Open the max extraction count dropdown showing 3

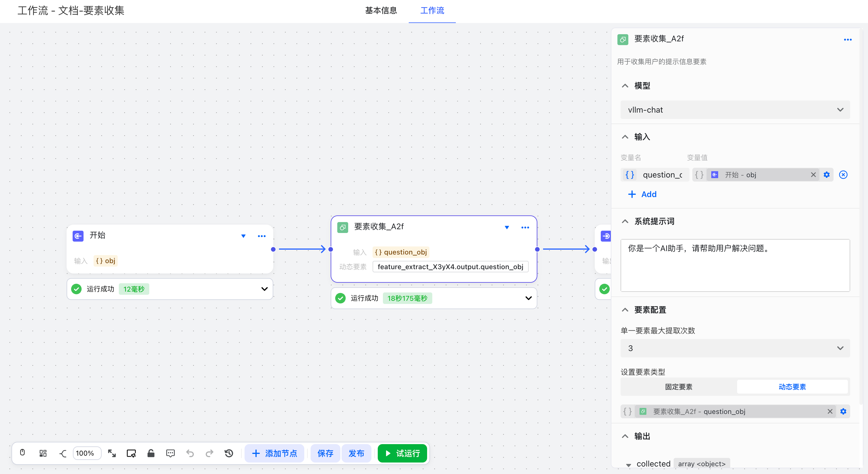pos(735,348)
